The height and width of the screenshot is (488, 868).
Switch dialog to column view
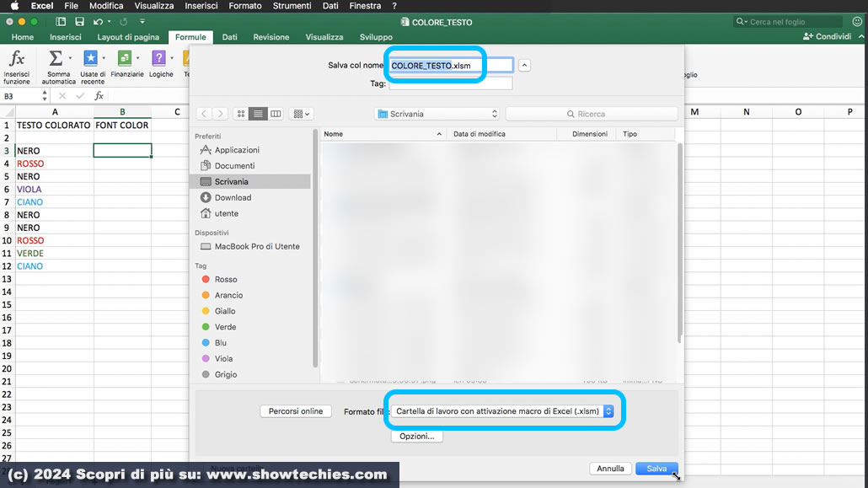[x=276, y=114]
